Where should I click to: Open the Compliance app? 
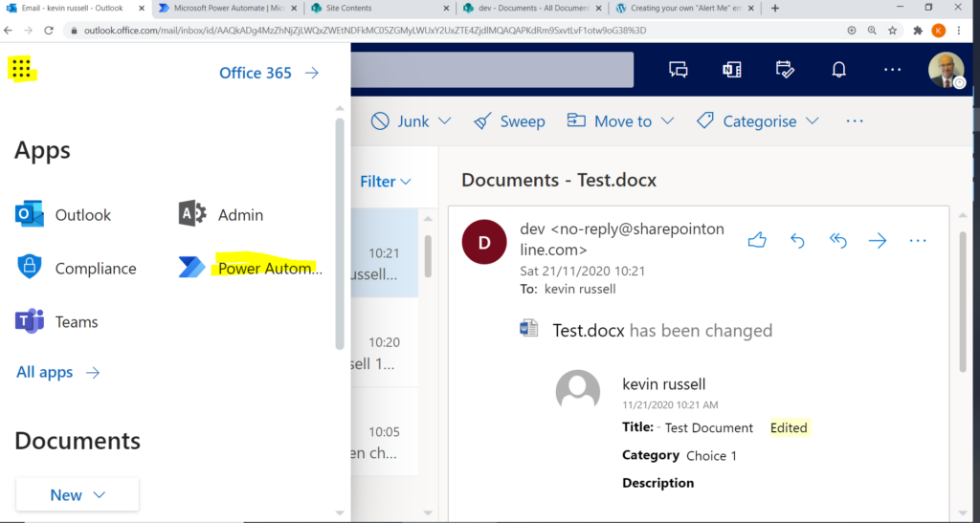click(x=76, y=268)
